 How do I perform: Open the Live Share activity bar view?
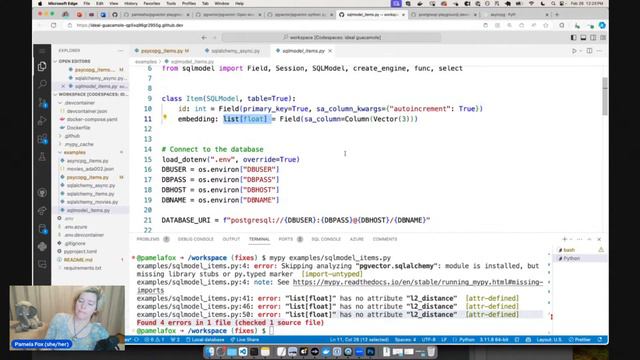click(42, 211)
